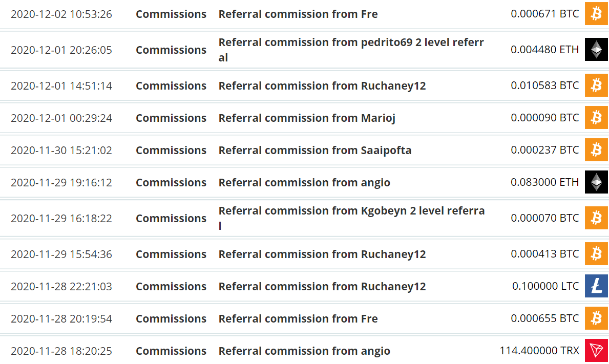This screenshot has width=609, height=364.
Task: Click the Litecoin icon next to 0.100000 LTC
Action: [596, 286]
